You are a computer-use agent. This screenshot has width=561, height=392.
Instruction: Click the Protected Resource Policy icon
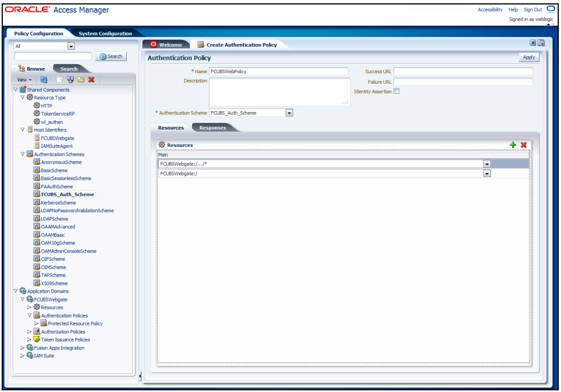pos(44,323)
